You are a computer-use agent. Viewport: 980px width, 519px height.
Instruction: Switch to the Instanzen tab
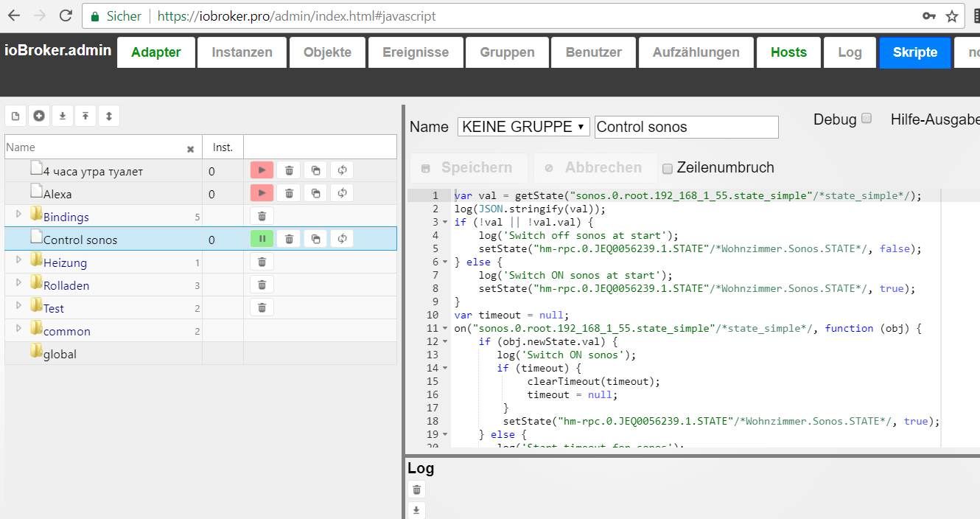pos(242,52)
